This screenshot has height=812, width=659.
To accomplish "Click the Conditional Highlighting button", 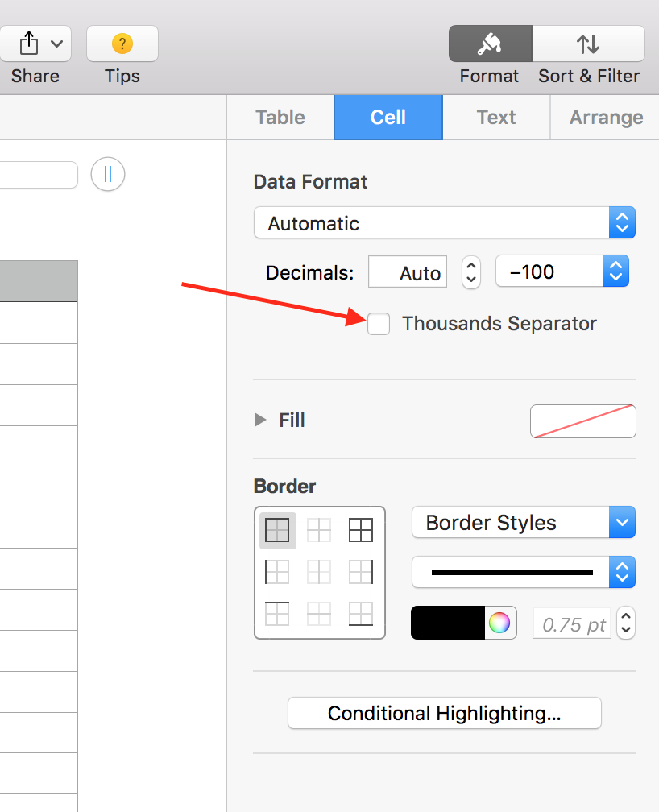I will [444, 713].
